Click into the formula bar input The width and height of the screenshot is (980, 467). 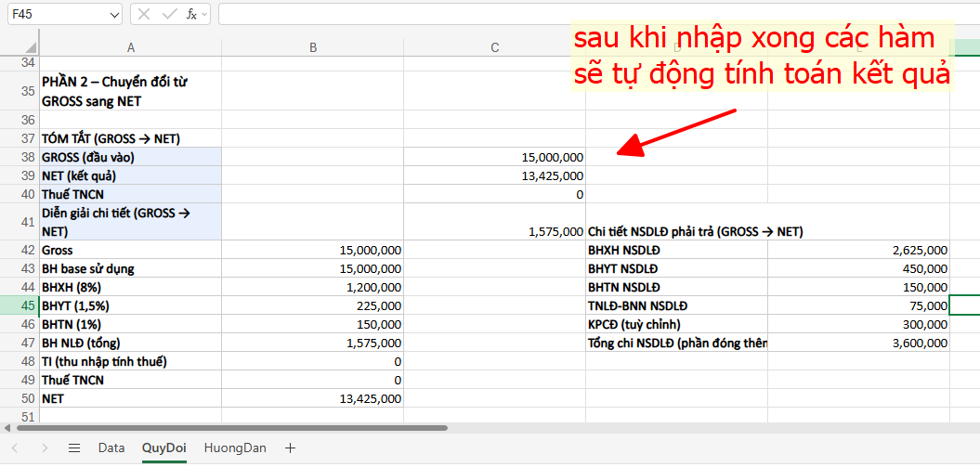pyautogui.click(x=595, y=14)
